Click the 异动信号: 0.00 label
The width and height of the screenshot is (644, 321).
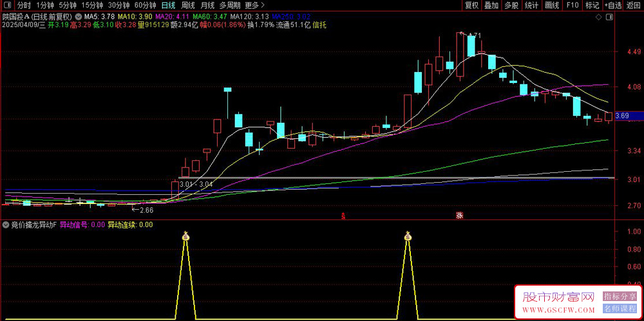(82, 225)
